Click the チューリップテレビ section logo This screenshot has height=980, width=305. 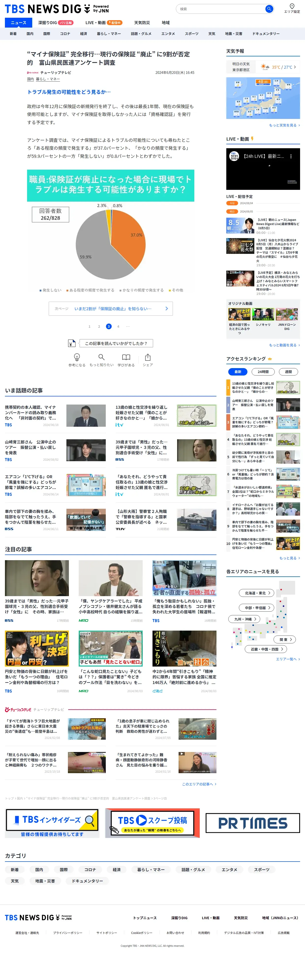[18, 709]
